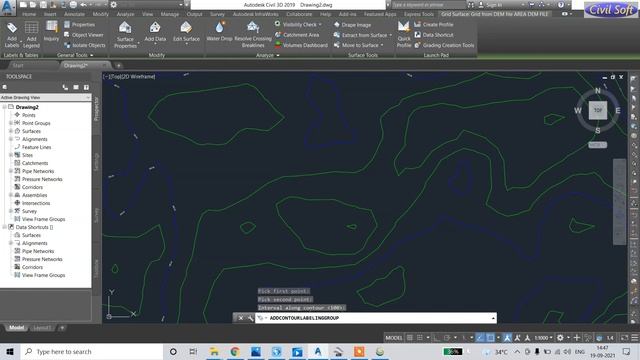Open the Express Tools ribbon tab
Image resolution: width=640 pixels, height=360 pixels.
[418, 14]
